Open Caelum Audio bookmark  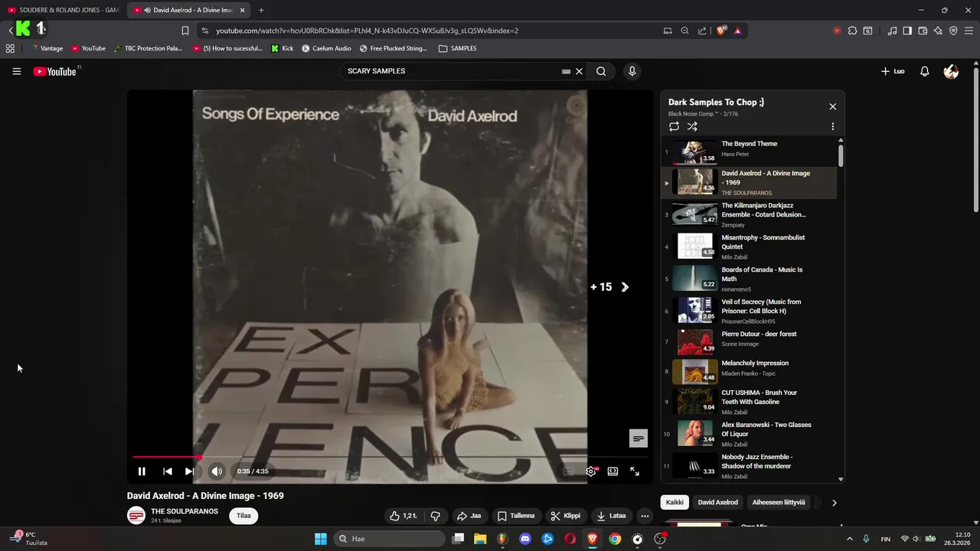click(326, 48)
